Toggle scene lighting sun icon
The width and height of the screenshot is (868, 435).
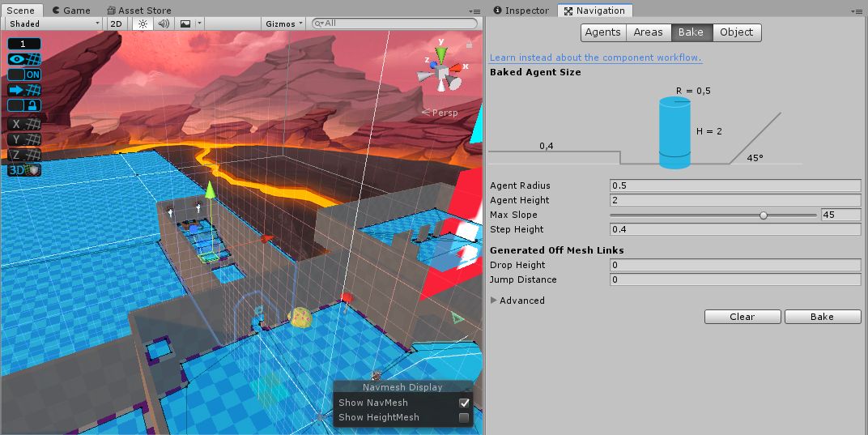click(x=143, y=23)
